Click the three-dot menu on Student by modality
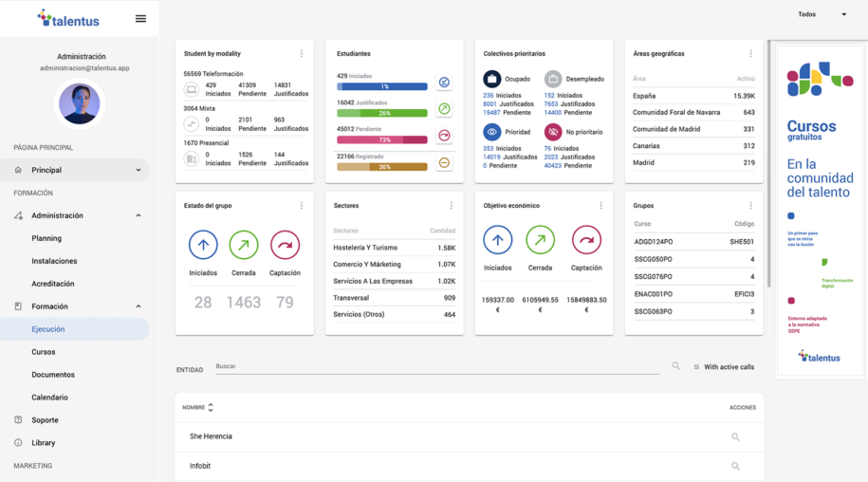Image resolution: width=868 pixels, height=482 pixels. point(302,54)
